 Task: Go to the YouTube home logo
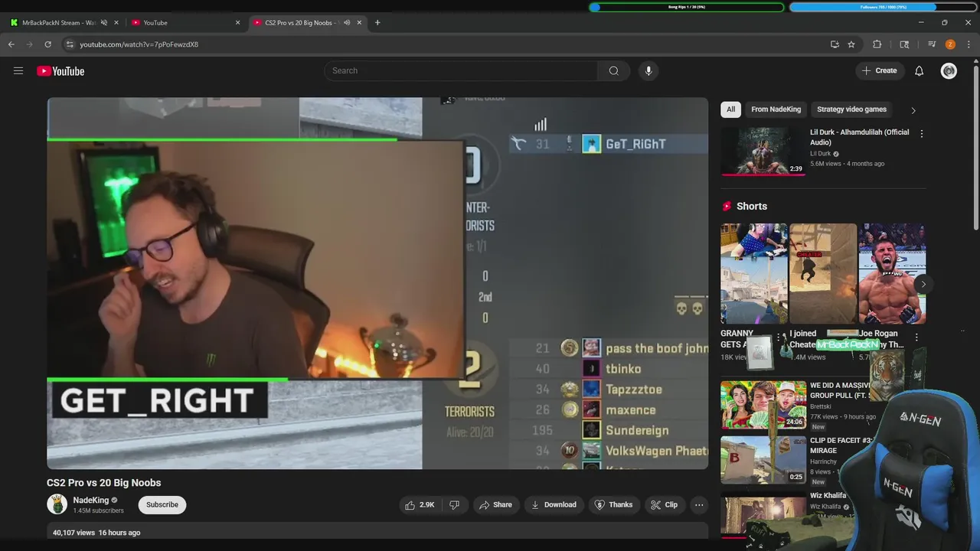tap(60, 71)
